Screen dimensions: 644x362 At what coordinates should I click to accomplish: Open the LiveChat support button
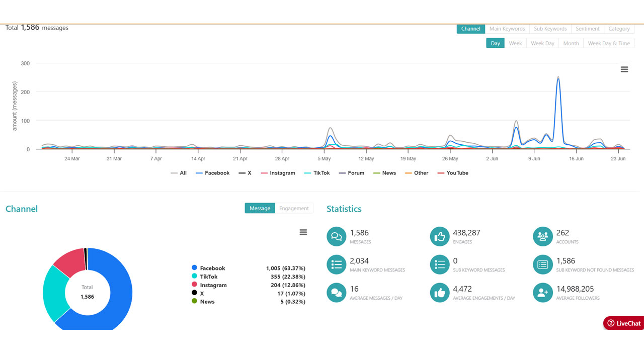point(624,323)
